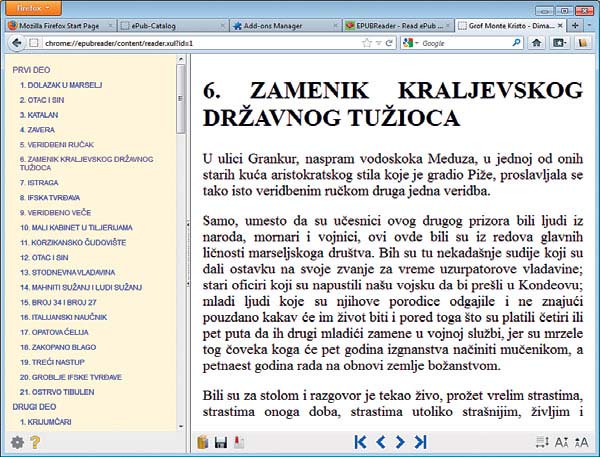This screenshot has width=600, height=457.
Task: Open chapter 17. OPATOVA ĆELIJA
Action: point(54,332)
